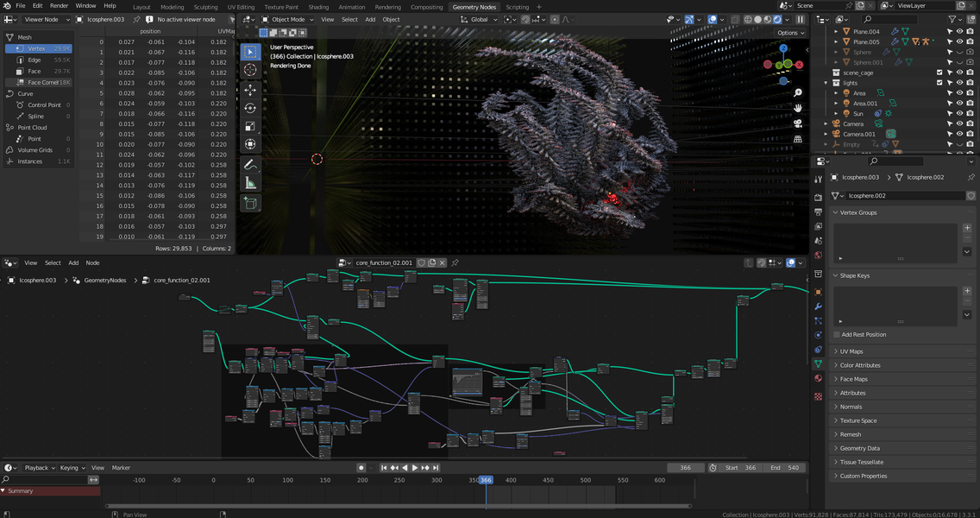980x518 pixels.
Task: Click the viewport pan hand icon
Action: 798,108
